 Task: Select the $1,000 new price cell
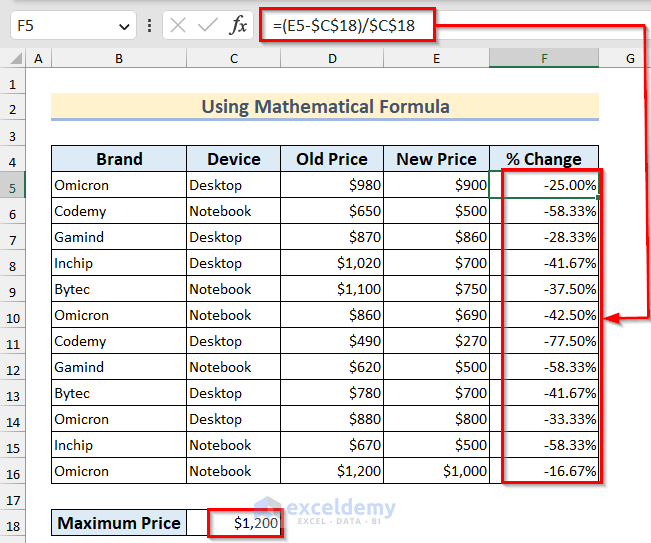[x=436, y=471]
